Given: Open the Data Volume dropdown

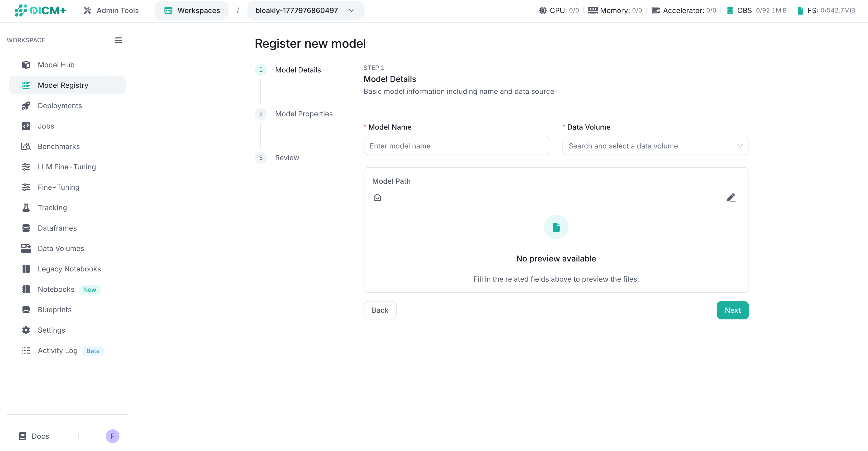Looking at the screenshot, I should pyautogui.click(x=655, y=146).
